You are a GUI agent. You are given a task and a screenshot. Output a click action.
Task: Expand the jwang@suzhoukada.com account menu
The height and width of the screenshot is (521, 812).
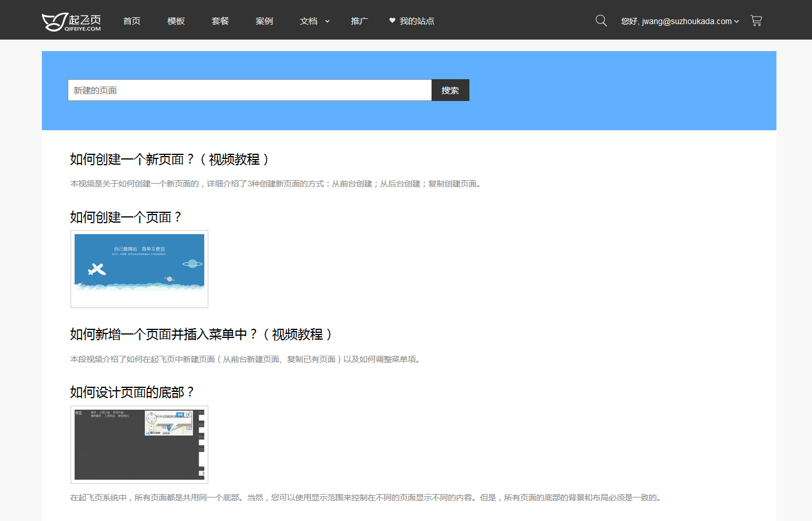[680, 21]
